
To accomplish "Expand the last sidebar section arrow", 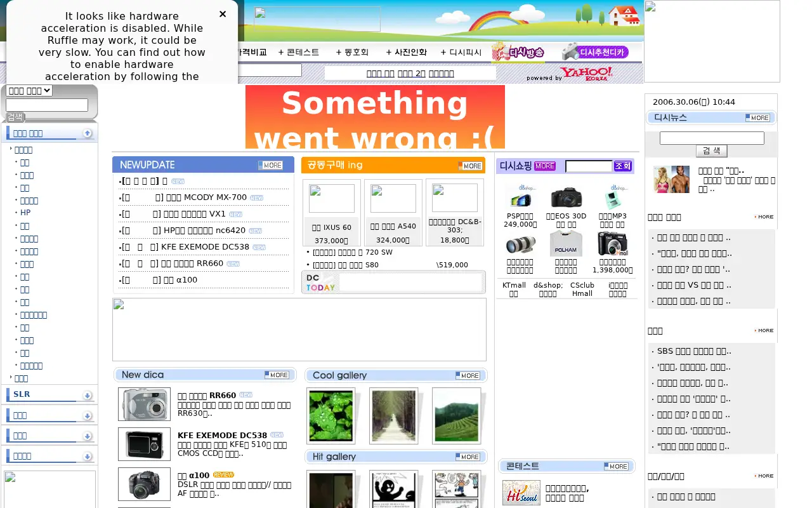I will (x=88, y=456).
